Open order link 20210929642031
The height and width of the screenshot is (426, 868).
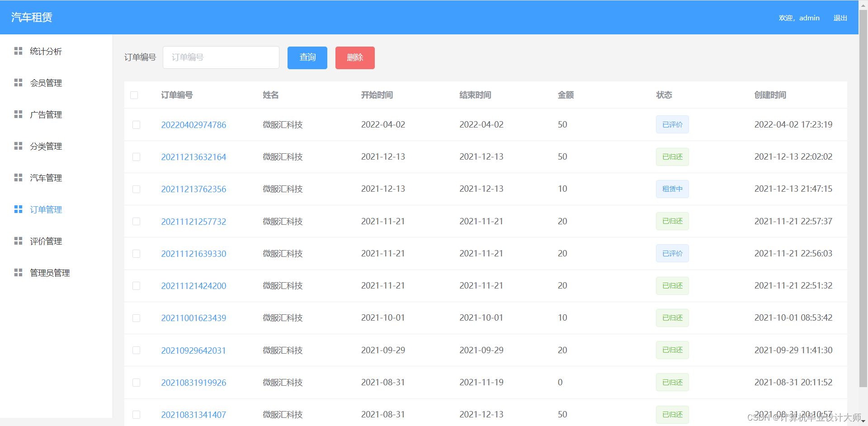[193, 350]
